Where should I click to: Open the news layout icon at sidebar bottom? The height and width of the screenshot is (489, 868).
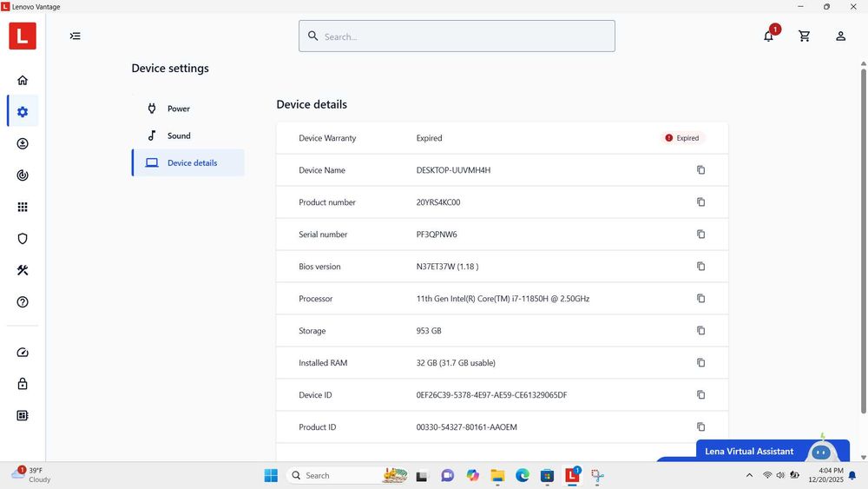(23, 415)
